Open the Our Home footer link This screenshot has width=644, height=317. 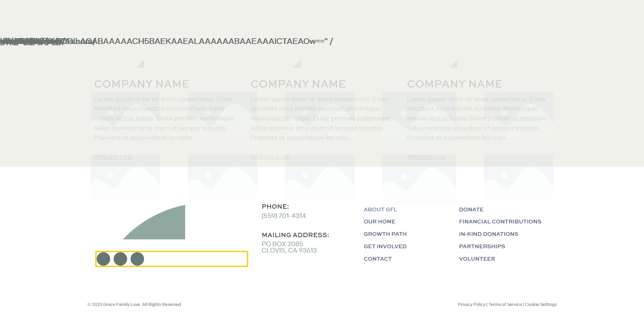[379, 221]
